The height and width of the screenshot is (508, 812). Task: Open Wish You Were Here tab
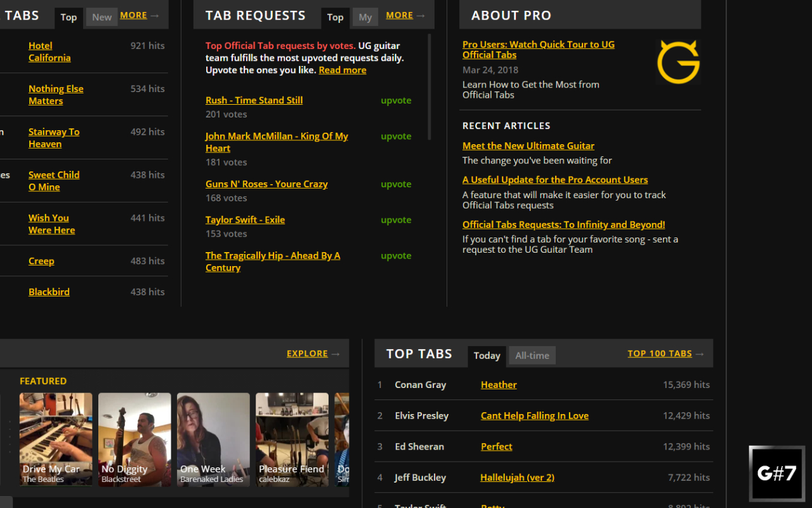pos(51,224)
